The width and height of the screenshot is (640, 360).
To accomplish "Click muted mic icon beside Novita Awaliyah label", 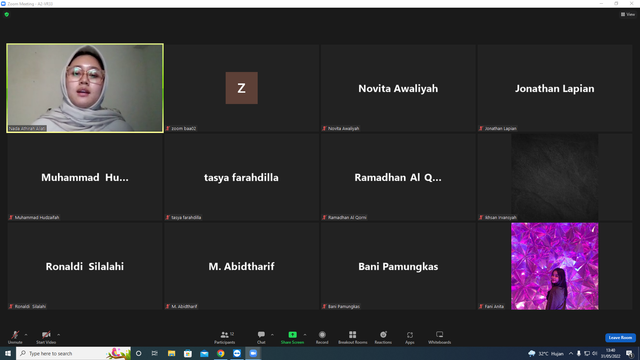I will 324,128.
